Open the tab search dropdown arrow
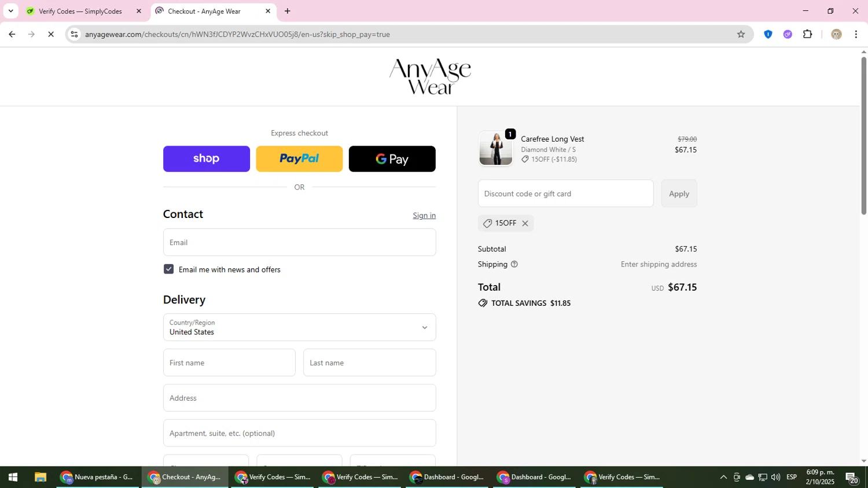 pyautogui.click(x=10, y=11)
